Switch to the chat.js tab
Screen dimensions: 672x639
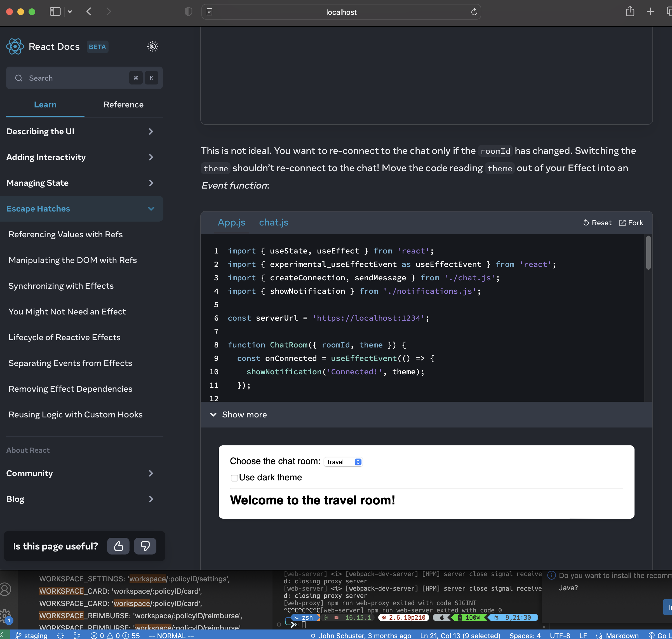click(274, 222)
